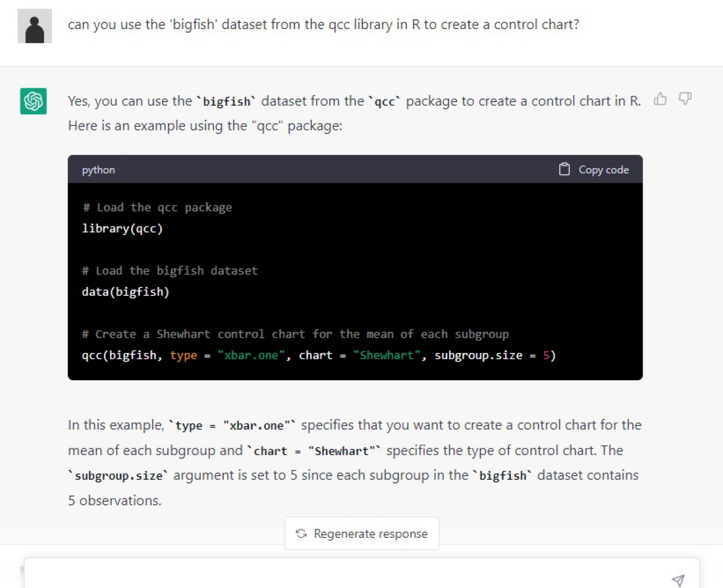This screenshot has width=723, height=588.
Task: Click the thumbs down icon
Action: click(685, 98)
